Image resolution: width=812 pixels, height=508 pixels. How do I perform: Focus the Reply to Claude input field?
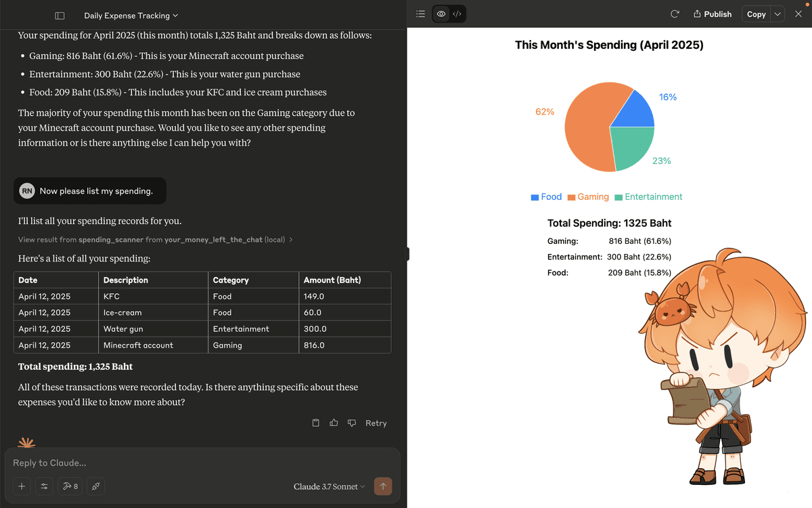click(202, 463)
